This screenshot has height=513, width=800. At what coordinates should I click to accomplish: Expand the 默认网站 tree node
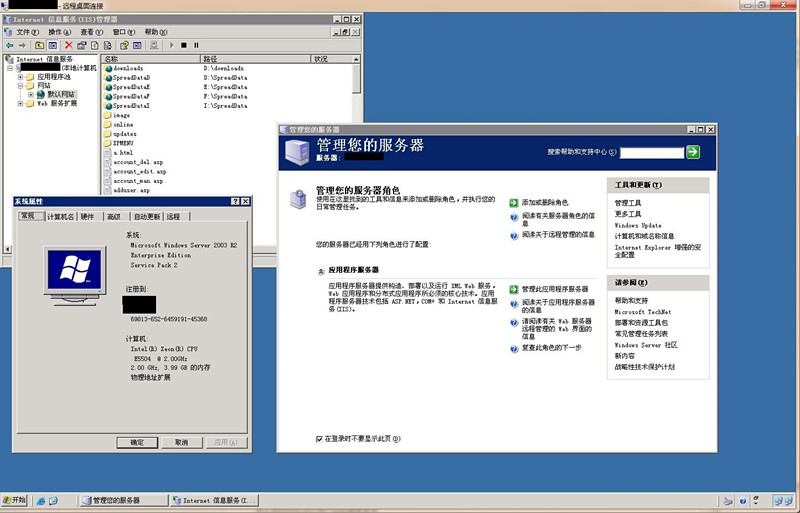click(x=31, y=94)
